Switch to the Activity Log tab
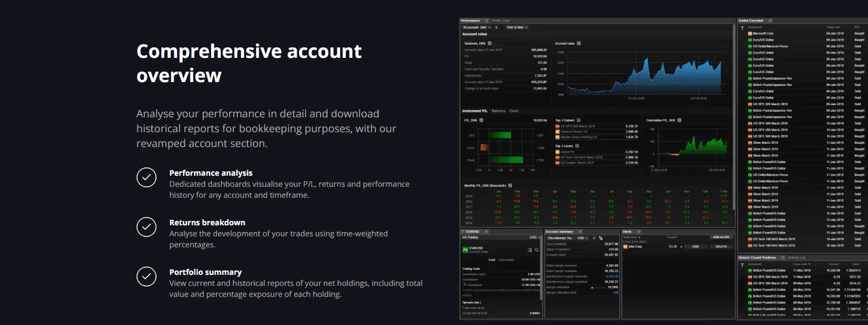868x325 pixels. coord(796,257)
